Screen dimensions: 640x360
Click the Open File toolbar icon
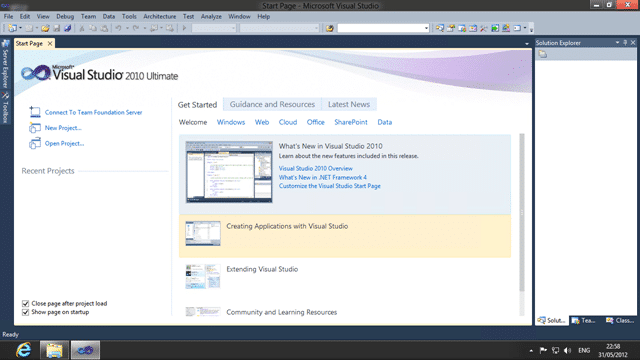45,28
